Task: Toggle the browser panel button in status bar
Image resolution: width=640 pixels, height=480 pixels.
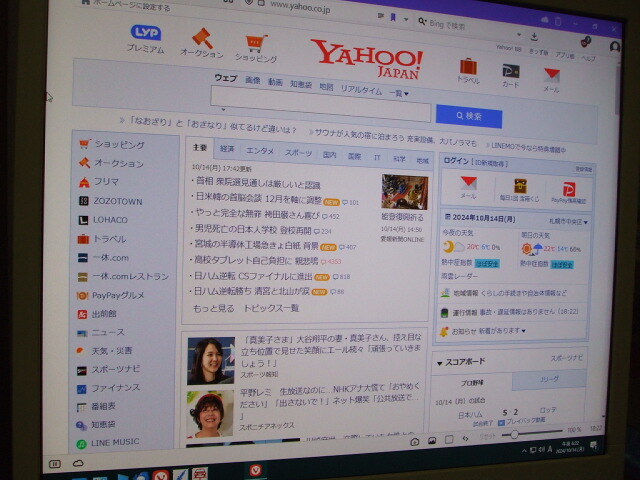Action: point(54,464)
